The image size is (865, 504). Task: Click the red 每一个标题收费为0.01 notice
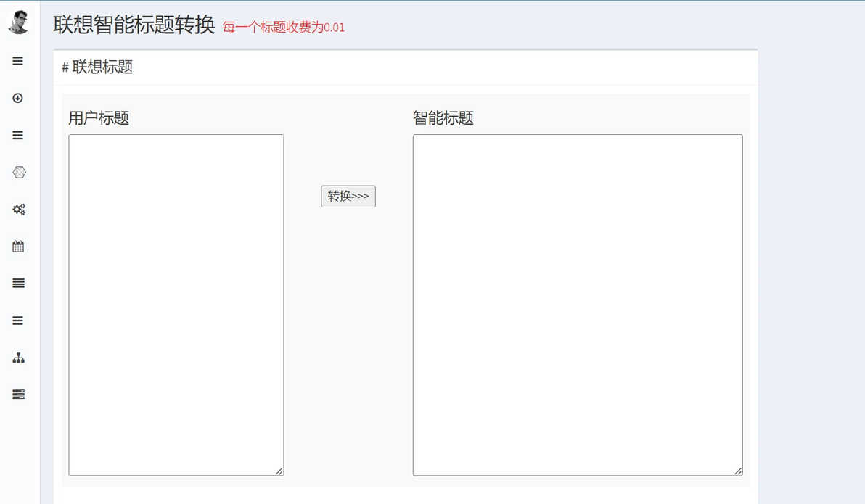(x=283, y=28)
